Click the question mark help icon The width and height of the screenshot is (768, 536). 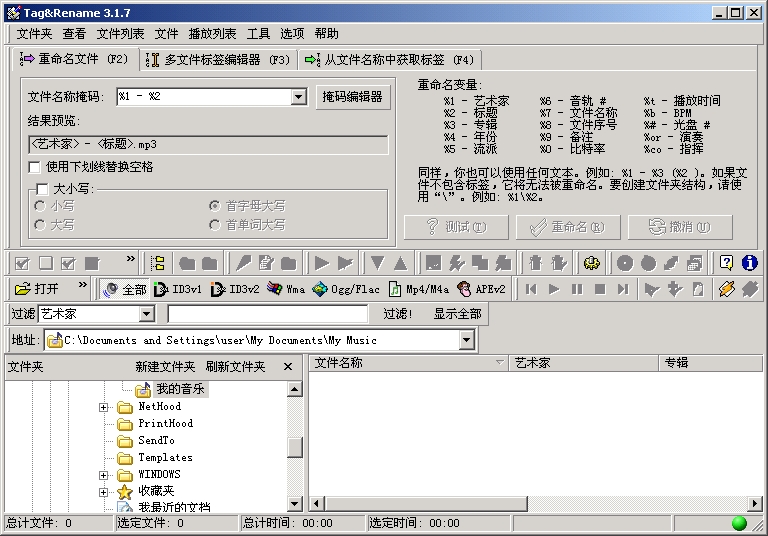(x=726, y=263)
